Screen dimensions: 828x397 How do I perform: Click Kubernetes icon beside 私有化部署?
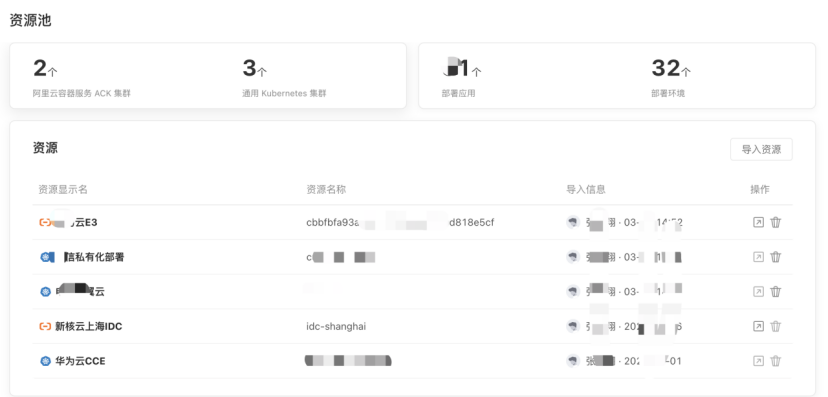pos(45,257)
